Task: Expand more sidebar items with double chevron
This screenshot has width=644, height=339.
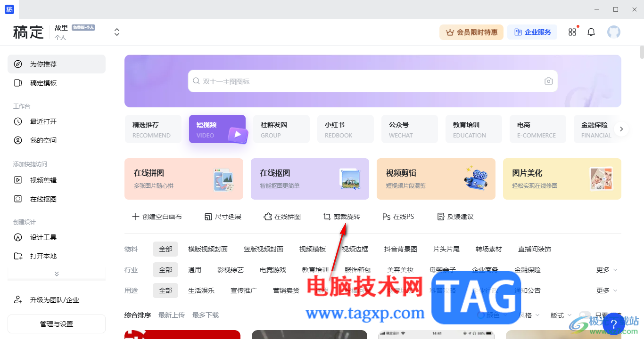Action: pos(57,274)
